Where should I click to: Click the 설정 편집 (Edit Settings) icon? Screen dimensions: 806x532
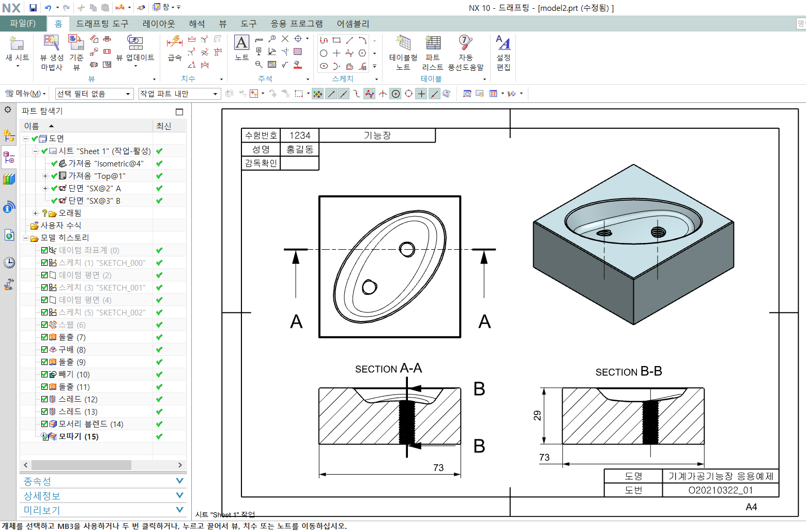point(503,42)
